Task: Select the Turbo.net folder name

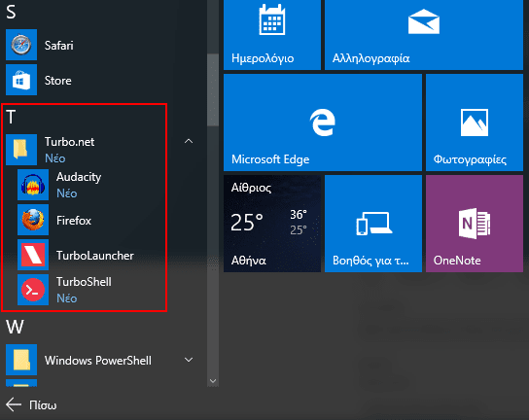Action: (x=69, y=142)
